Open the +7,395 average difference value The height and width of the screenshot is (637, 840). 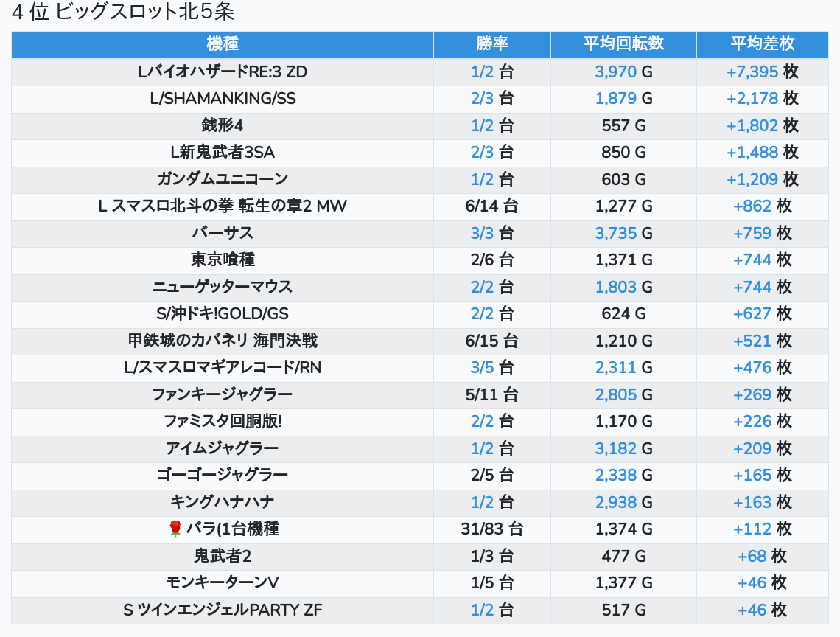[752, 72]
